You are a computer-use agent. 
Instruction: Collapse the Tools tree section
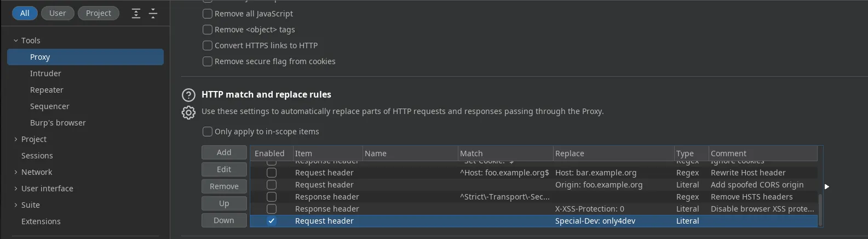[16, 41]
